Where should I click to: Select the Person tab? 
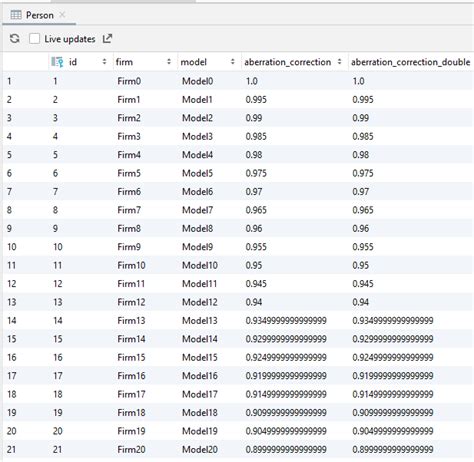(39, 15)
